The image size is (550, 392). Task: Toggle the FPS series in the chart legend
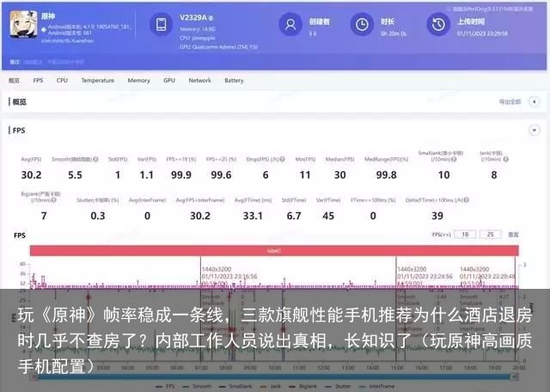pyautogui.click(x=165, y=386)
